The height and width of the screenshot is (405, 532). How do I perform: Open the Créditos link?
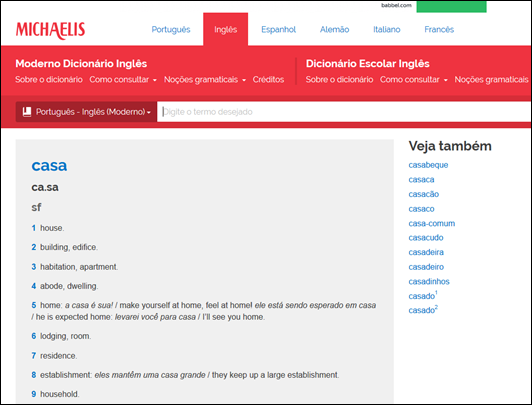[x=268, y=80]
